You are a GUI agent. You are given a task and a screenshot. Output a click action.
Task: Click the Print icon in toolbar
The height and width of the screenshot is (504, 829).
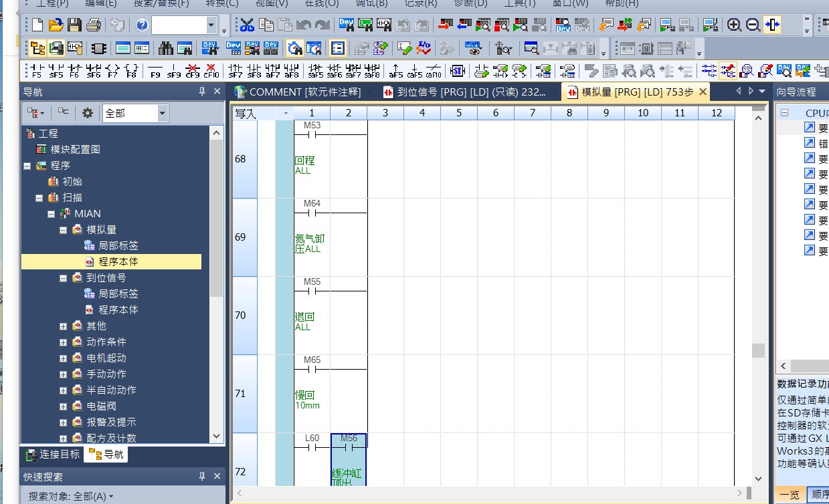coord(94,25)
